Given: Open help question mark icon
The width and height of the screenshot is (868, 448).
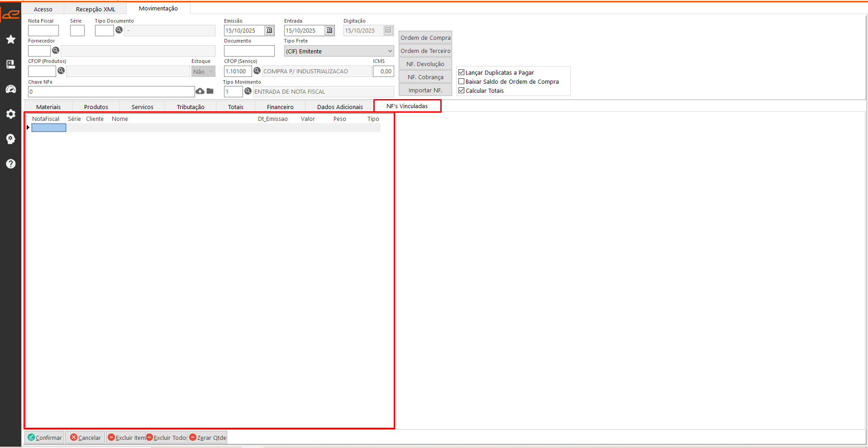Looking at the screenshot, I should pos(11,164).
